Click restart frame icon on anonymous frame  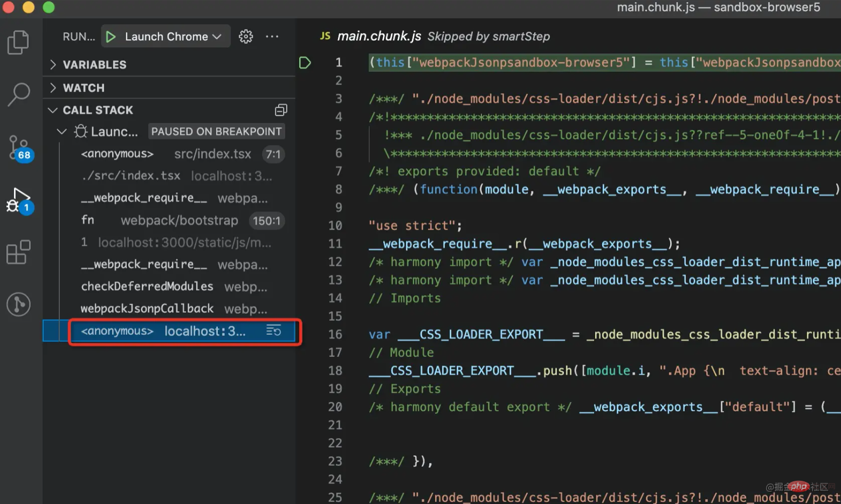pyautogui.click(x=273, y=330)
